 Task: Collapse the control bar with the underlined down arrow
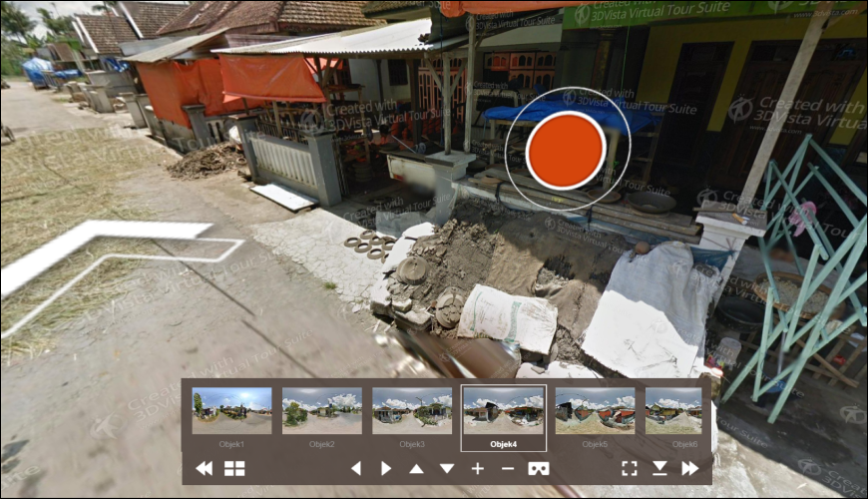click(659, 468)
